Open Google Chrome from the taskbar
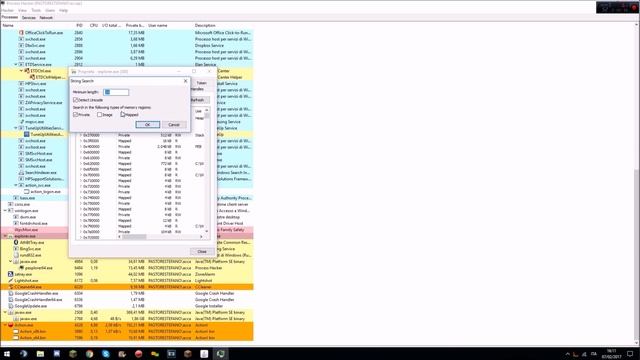Image resolution: width=640 pixels, height=360 pixels. (x=89, y=354)
